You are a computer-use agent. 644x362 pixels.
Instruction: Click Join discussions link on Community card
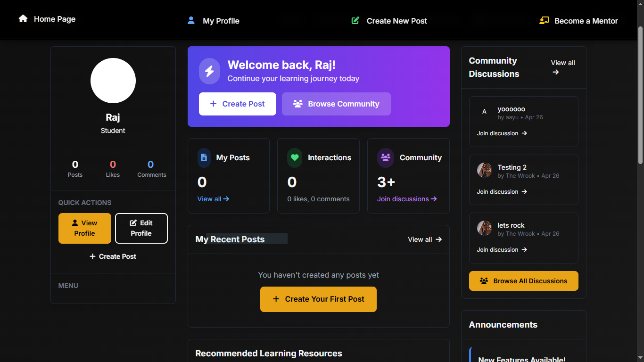pos(407,199)
